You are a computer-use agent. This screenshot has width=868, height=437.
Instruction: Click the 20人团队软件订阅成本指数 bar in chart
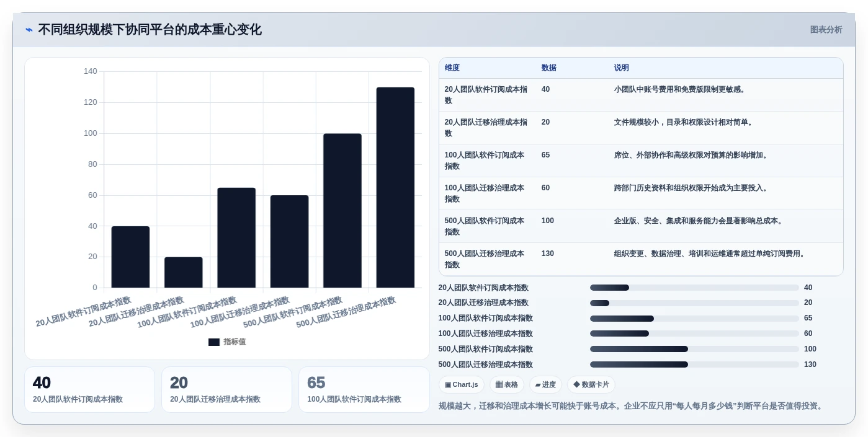[130, 257]
